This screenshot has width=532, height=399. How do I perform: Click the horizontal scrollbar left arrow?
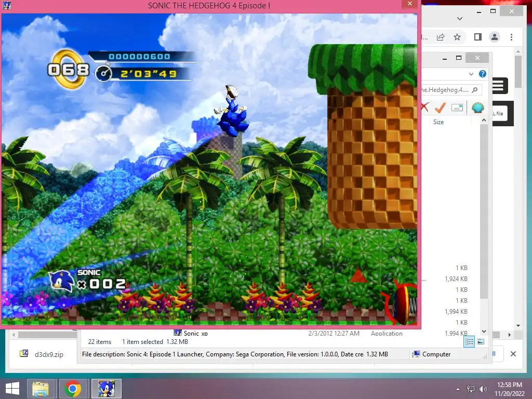pyautogui.click(x=13, y=335)
